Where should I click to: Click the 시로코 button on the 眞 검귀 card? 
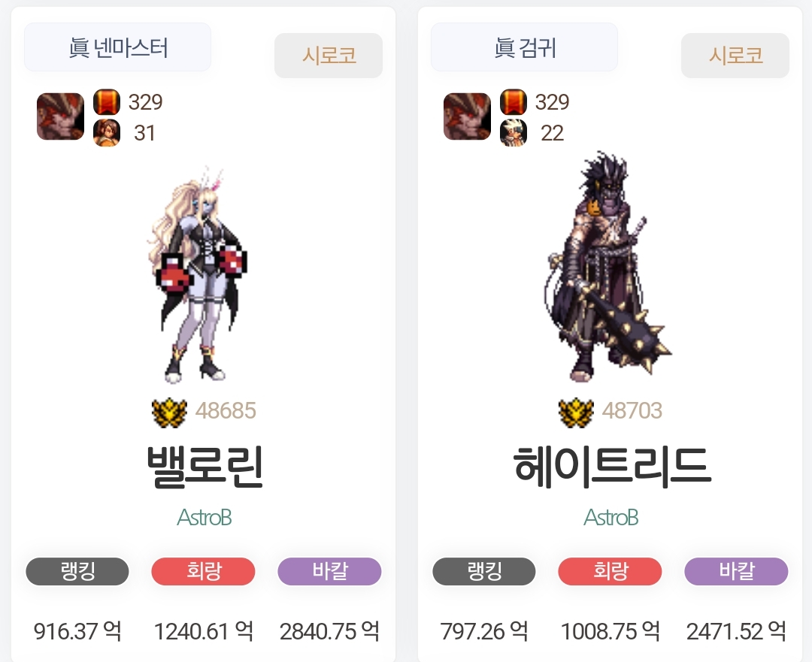(735, 56)
